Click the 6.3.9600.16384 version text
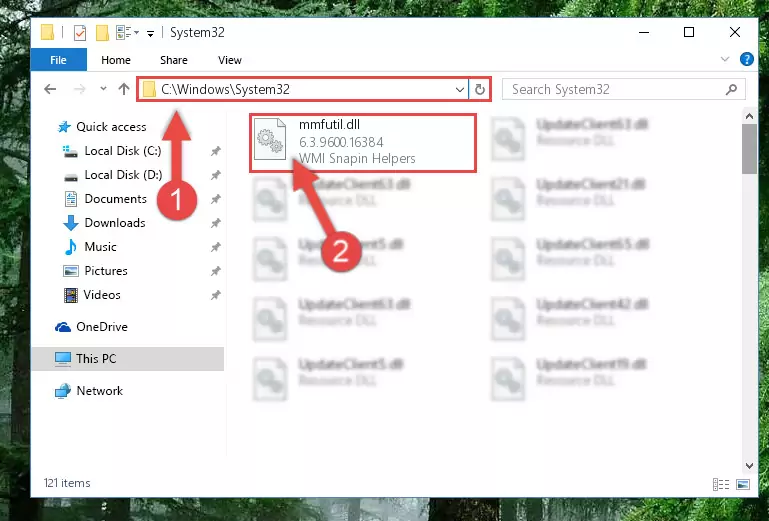 pos(341,142)
